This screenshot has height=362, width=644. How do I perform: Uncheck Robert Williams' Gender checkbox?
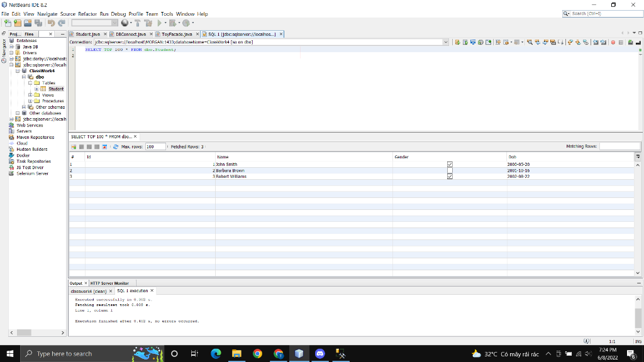tap(450, 177)
